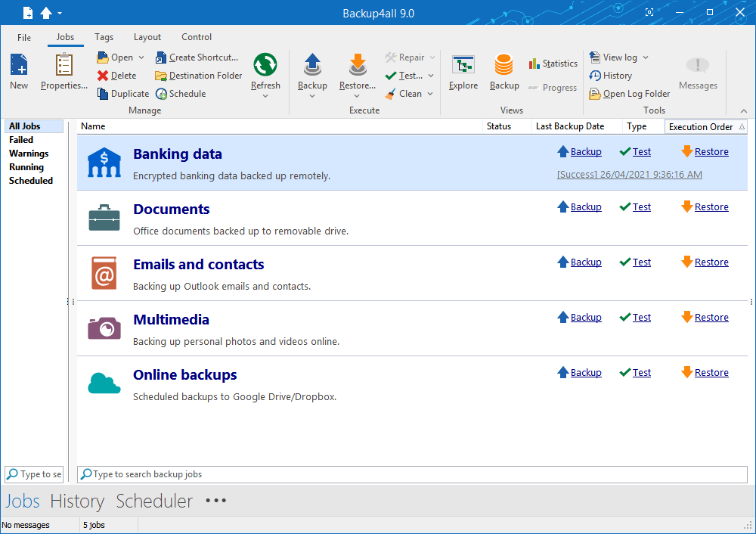Viewport: 756px width, 534px height.
Task: Filter by Scheduled jobs
Action: (31, 181)
